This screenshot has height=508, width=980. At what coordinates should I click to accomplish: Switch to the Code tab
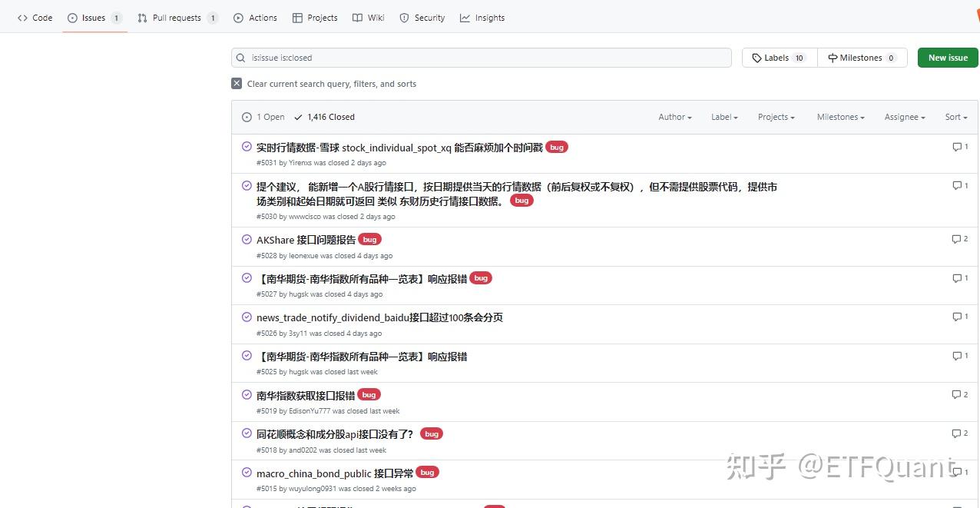35,17
